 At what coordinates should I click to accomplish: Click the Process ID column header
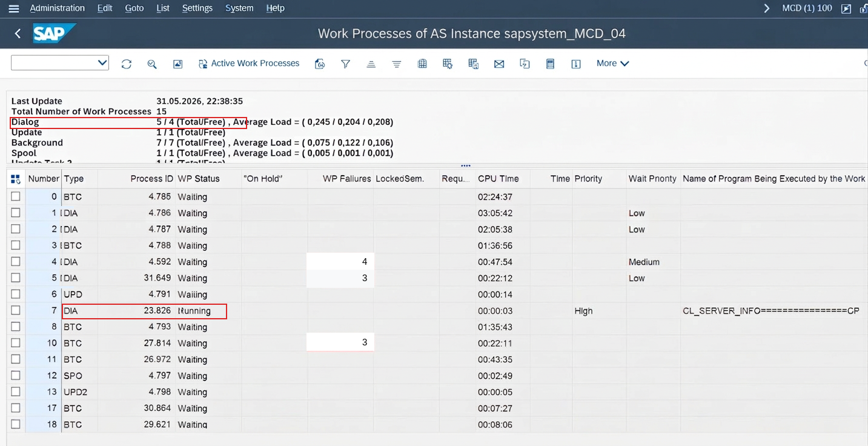click(137, 179)
